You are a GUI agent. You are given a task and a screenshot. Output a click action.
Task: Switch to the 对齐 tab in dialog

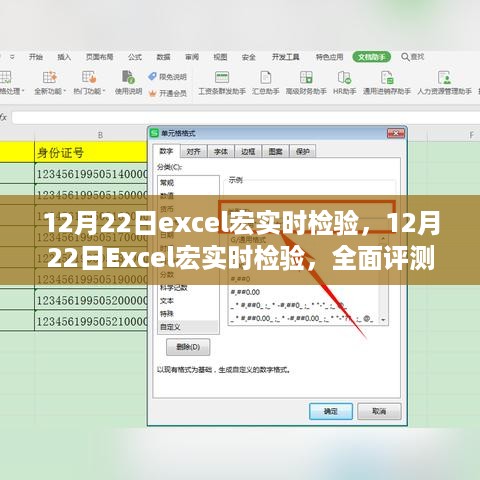coord(193,152)
